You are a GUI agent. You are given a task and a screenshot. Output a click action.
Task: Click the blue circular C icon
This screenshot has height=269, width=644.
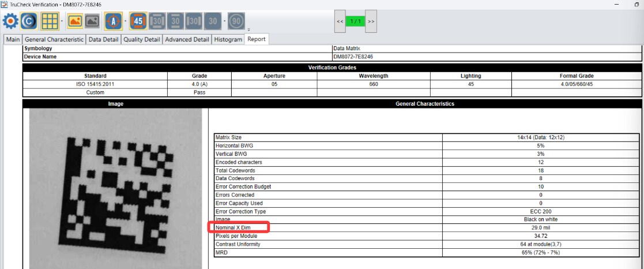tap(28, 21)
